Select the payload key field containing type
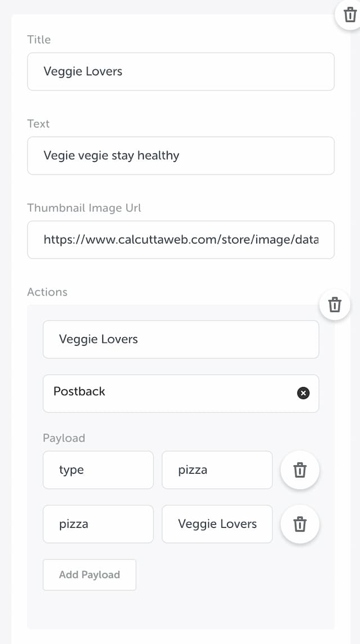Image resolution: width=360 pixels, height=644 pixels. point(98,470)
